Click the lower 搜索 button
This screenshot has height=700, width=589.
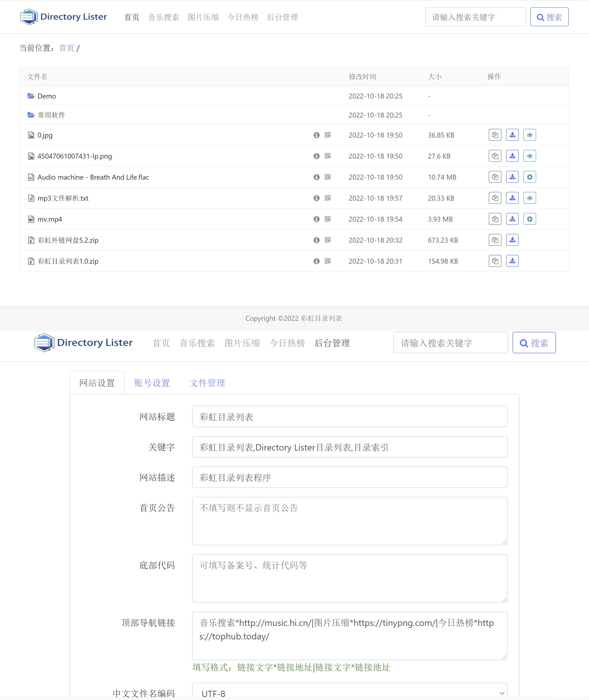534,343
